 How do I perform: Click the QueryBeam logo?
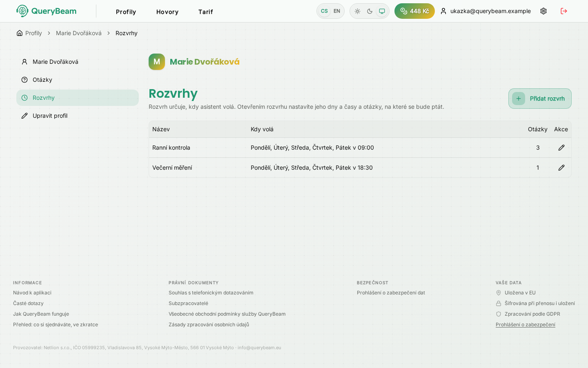(46, 11)
